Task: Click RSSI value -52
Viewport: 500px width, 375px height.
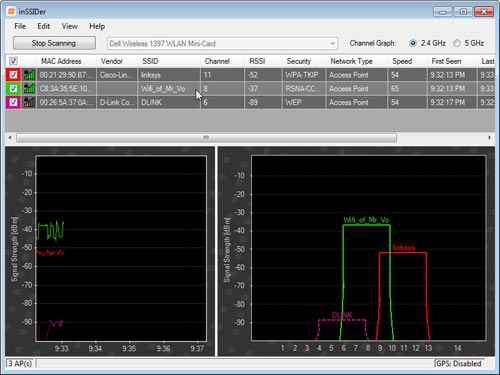Action: point(263,75)
